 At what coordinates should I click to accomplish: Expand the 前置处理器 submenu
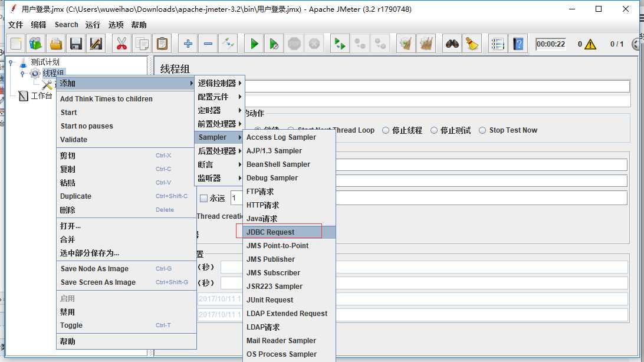pyautogui.click(x=220, y=124)
